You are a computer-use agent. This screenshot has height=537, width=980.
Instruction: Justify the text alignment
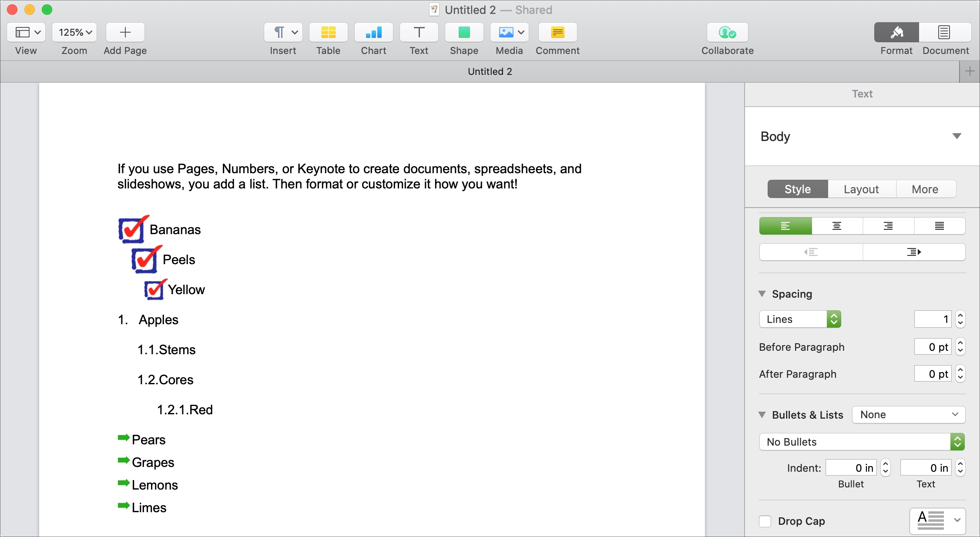(940, 226)
